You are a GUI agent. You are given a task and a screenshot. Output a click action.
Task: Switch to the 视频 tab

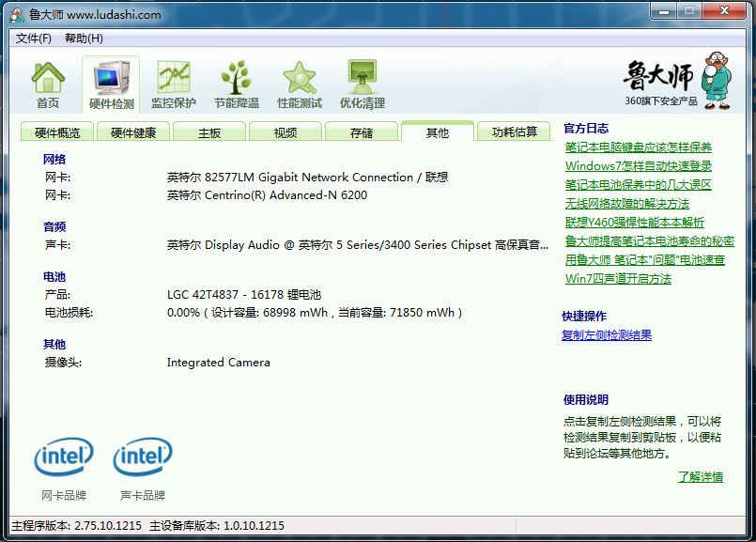(285, 132)
